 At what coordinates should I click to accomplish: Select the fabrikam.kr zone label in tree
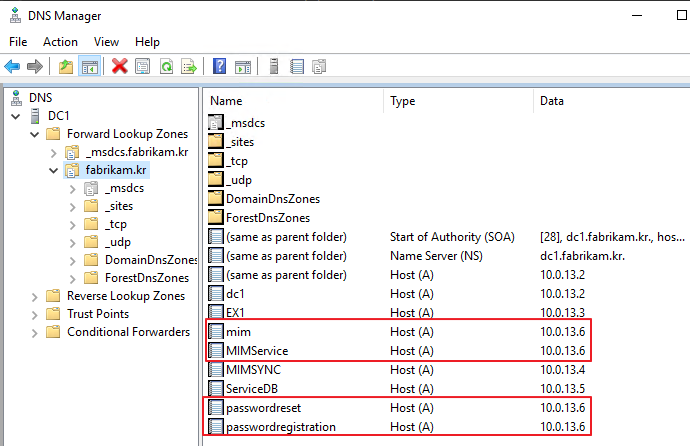pyautogui.click(x=116, y=170)
